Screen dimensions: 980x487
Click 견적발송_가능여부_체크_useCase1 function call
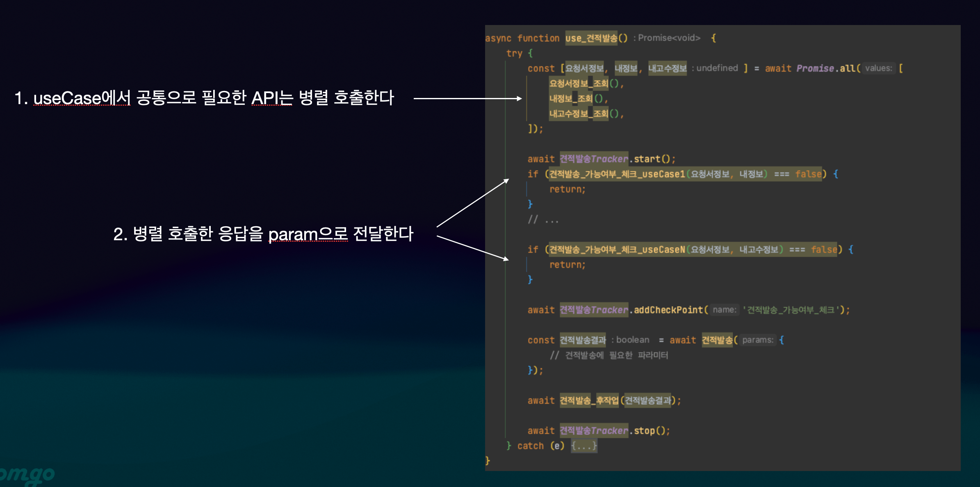point(617,174)
